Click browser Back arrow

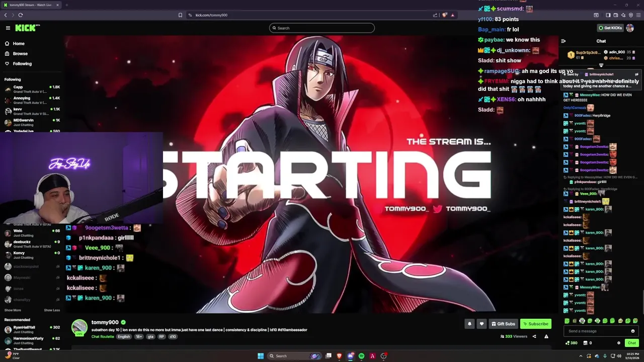[x=6, y=15]
